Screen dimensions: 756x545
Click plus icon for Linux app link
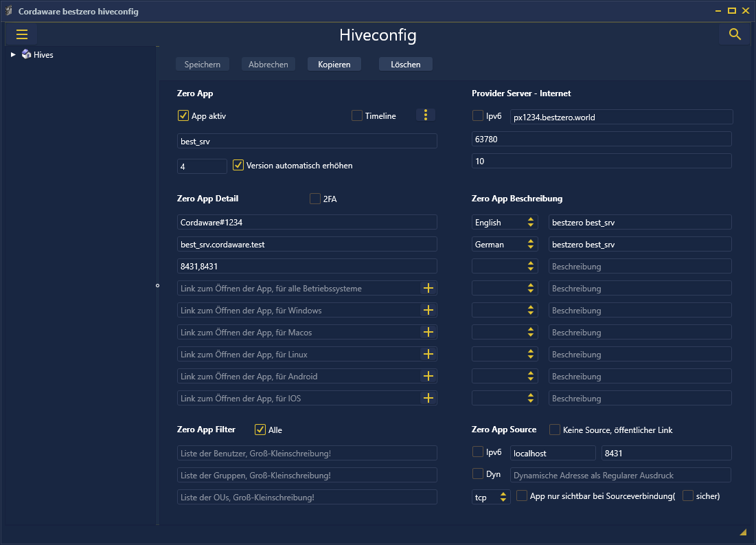pos(428,355)
